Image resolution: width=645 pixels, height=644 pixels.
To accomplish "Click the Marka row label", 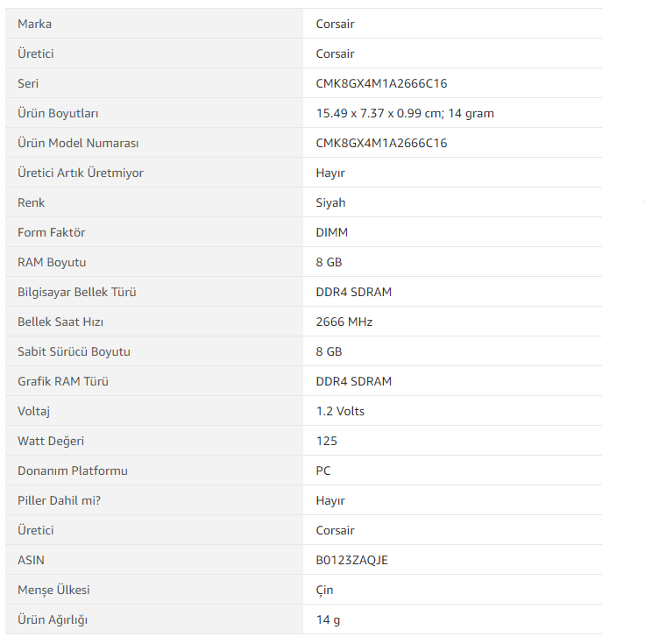I will pos(35,24).
